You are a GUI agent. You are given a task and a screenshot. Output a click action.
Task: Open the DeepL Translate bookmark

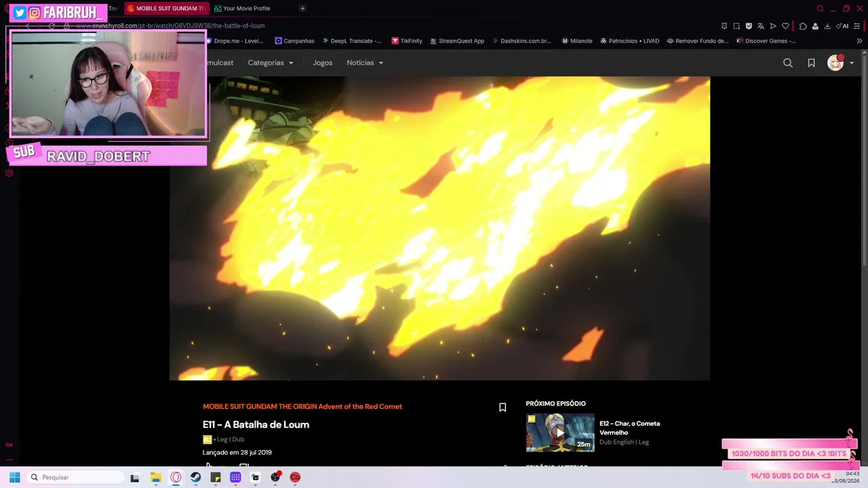352,41
